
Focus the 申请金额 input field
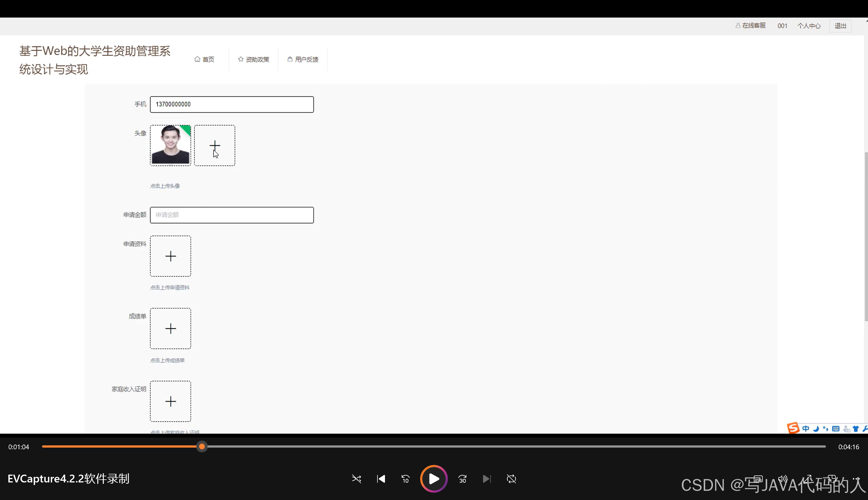tap(232, 215)
